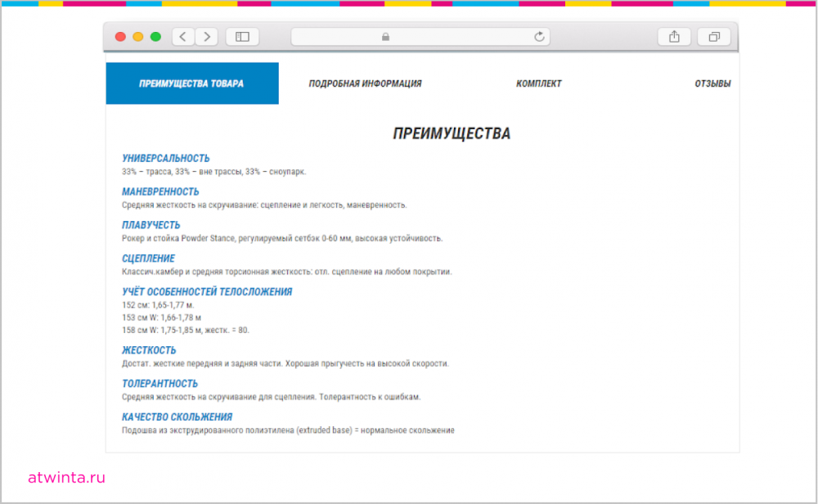
Task: Click the text 'Достат. жесткие передняя и задняя части'
Action: [202, 363]
